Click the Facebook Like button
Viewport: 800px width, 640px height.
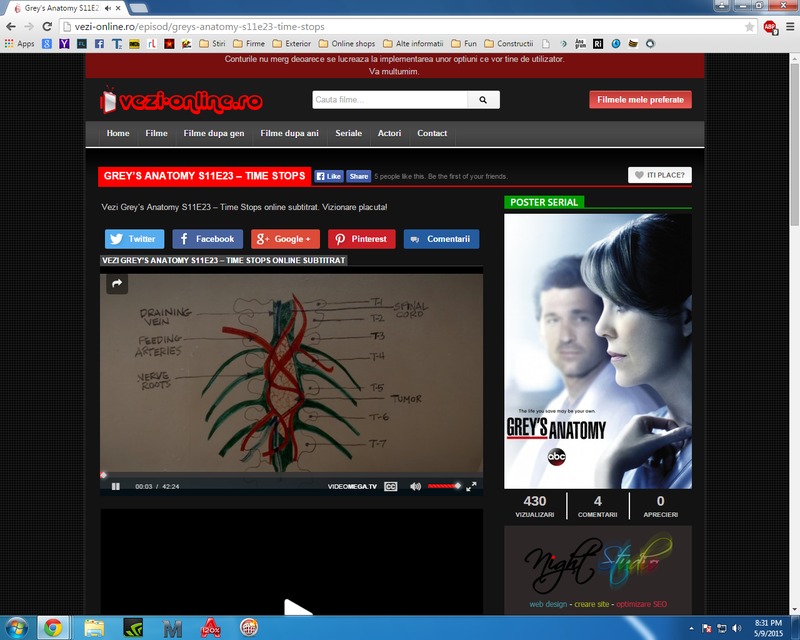click(329, 176)
